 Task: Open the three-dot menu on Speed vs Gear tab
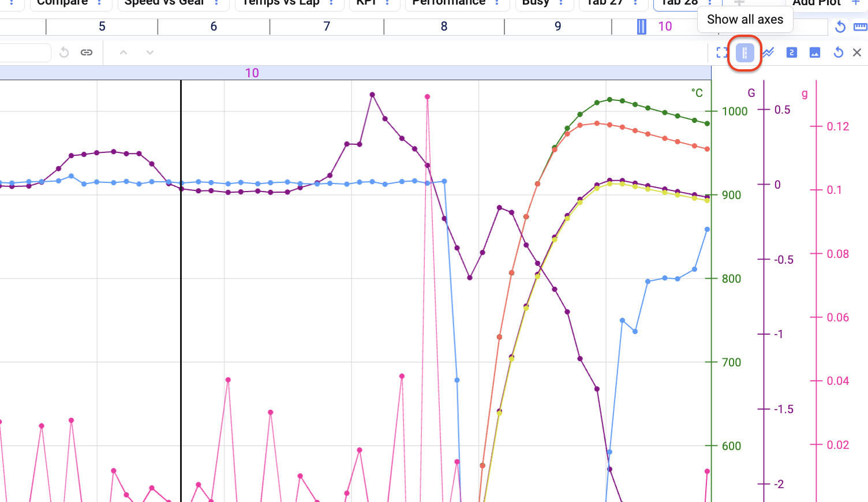[x=216, y=2]
